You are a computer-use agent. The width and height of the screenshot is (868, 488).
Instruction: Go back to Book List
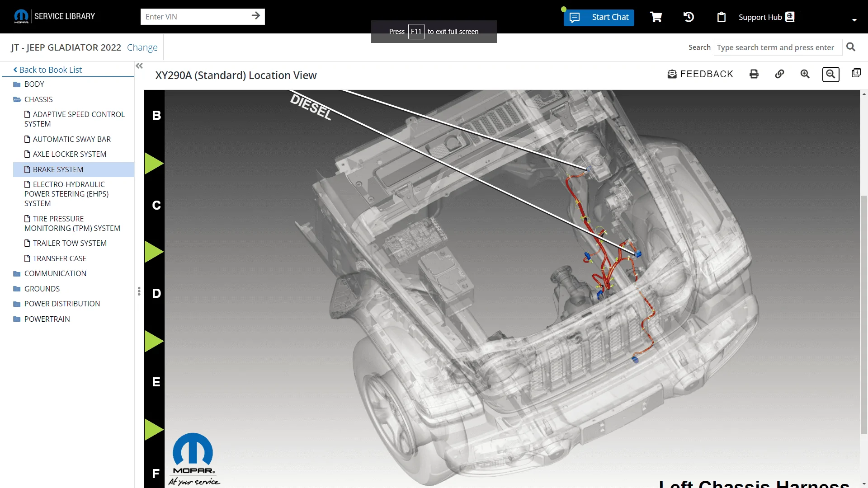47,70
